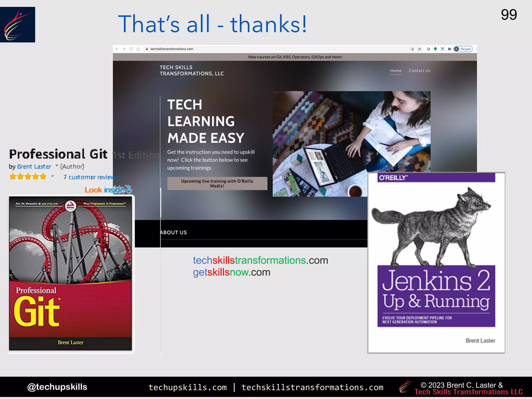Click the browser back arrow

pyautogui.click(x=117, y=49)
